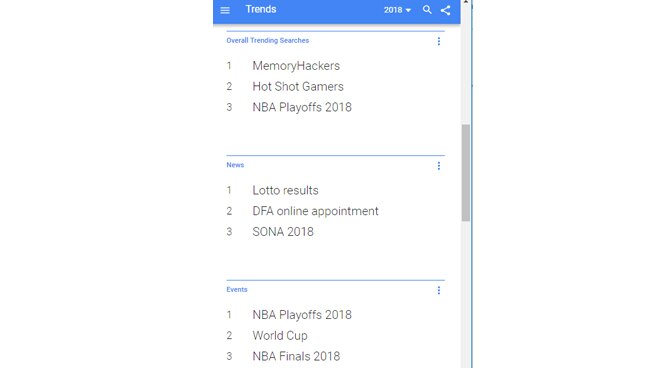Click the News section heading
Viewport: 660px width, 368px height.
(x=235, y=165)
